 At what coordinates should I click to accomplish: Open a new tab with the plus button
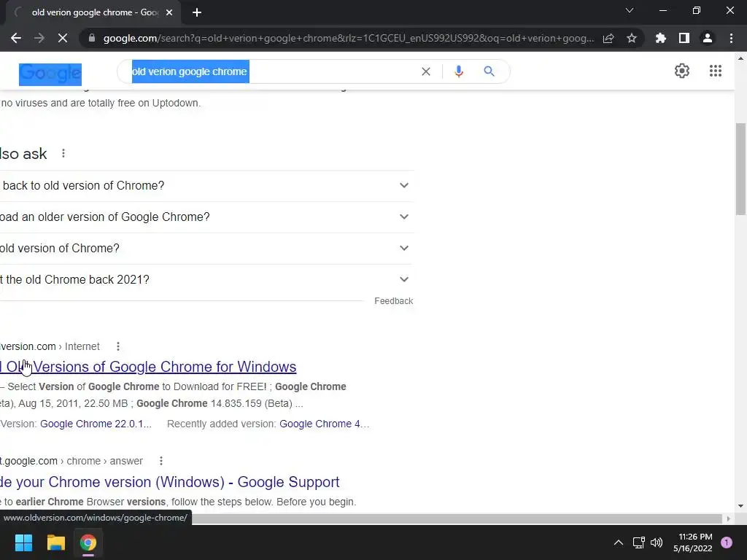[x=197, y=12]
